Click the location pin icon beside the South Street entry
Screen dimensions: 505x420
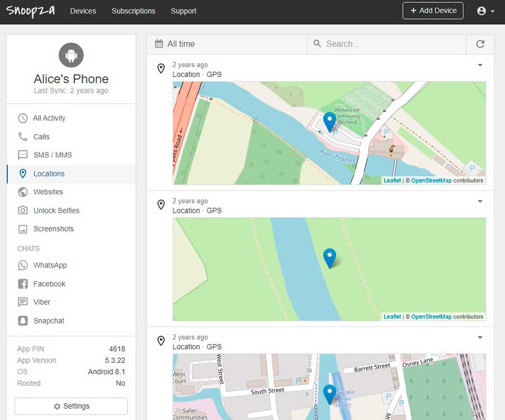click(x=161, y=341)
